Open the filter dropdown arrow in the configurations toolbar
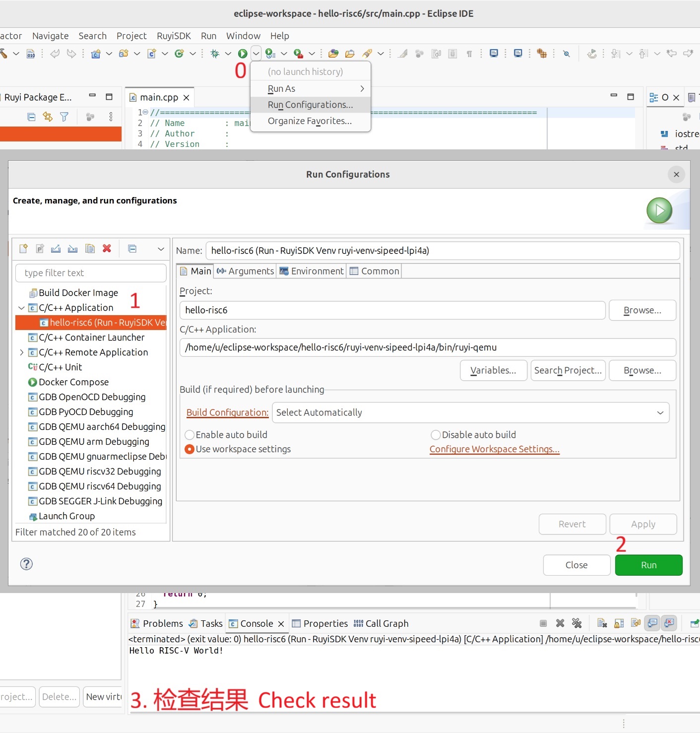 [161, 249]
